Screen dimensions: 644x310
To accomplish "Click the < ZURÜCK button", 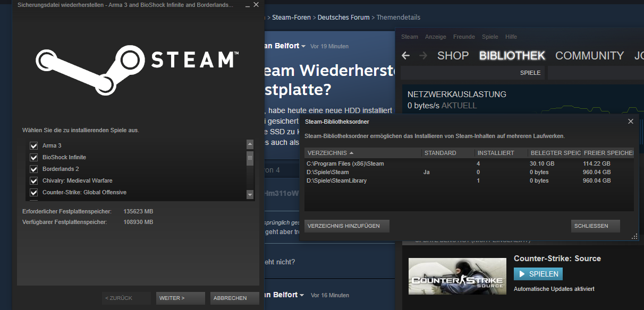I will [126, 298].
